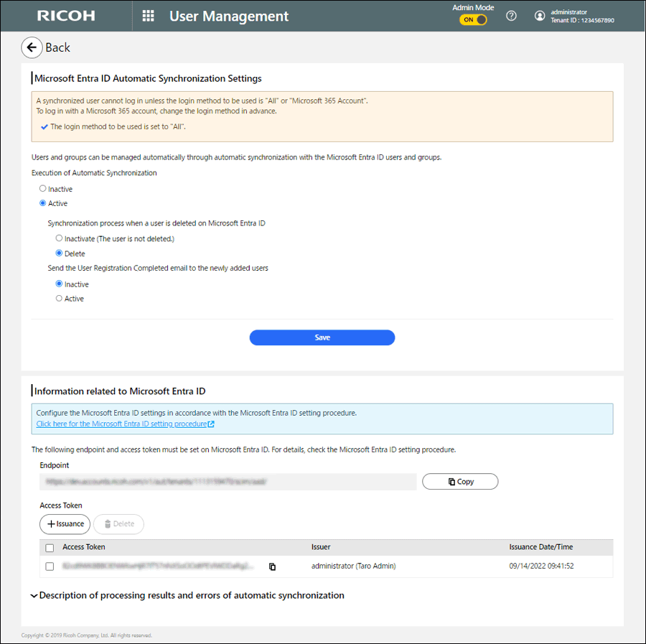This screenshot has width=646, height=644.
Task: Toggle the Admin Mode switch
Action: (x=473, y=20)
